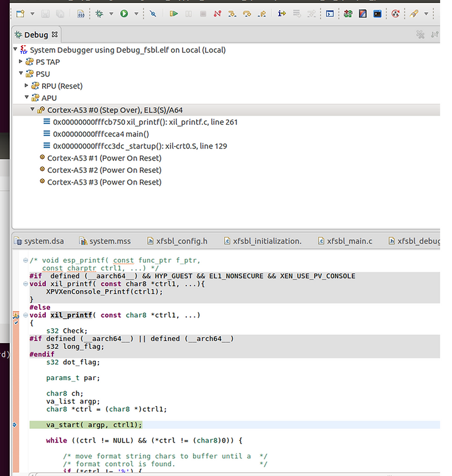Viewport: 452px width, 476px height.
Task: Click the red-blue diagonal square icon
Action: 363,13
